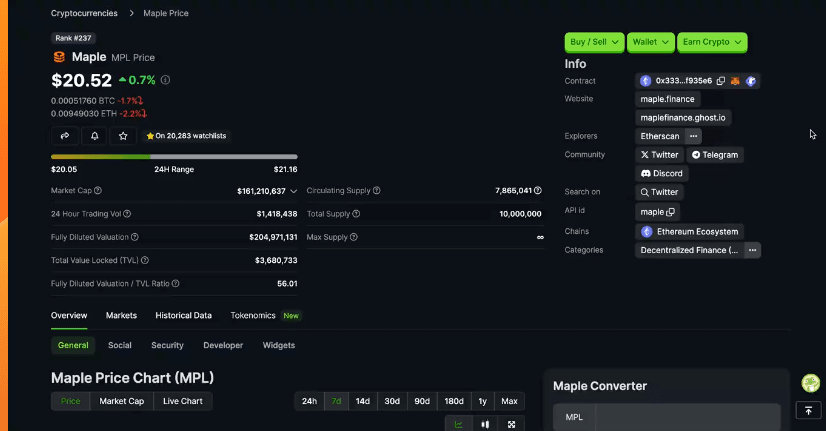
Task: Select the Security sub-tab
Action: [x=168, y=345]
